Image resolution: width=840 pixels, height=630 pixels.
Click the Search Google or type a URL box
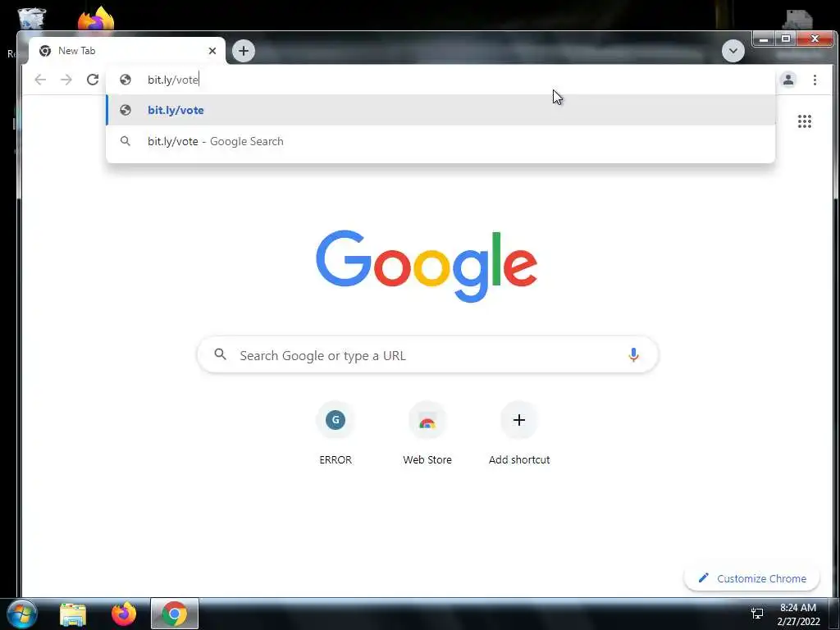pos(427,354)
